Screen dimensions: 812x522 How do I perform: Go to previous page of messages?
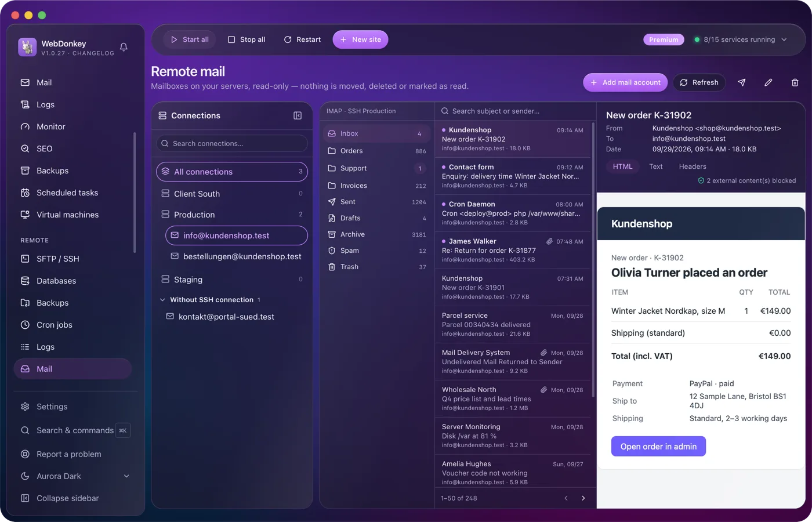566,498
